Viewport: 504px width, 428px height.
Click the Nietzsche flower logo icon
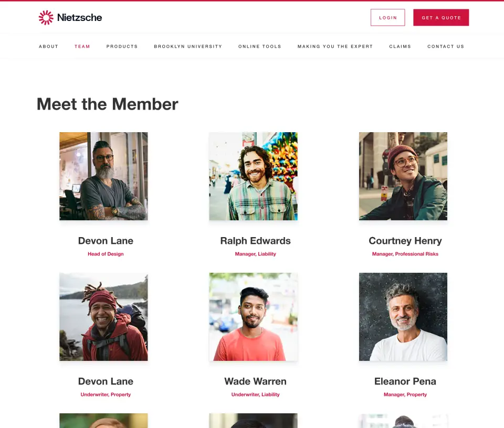pyautogui.click(x=45, y=17)
